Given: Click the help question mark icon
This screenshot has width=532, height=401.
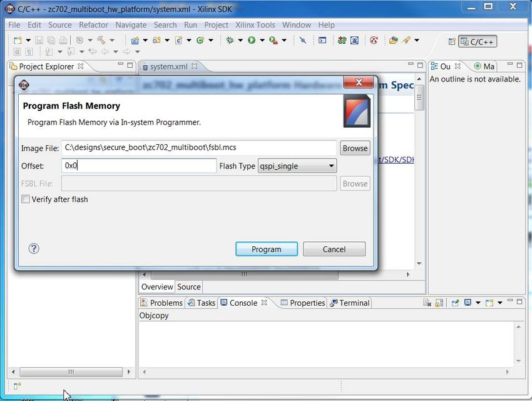Looking at the screenshot, I should click(x=34, y=249).
